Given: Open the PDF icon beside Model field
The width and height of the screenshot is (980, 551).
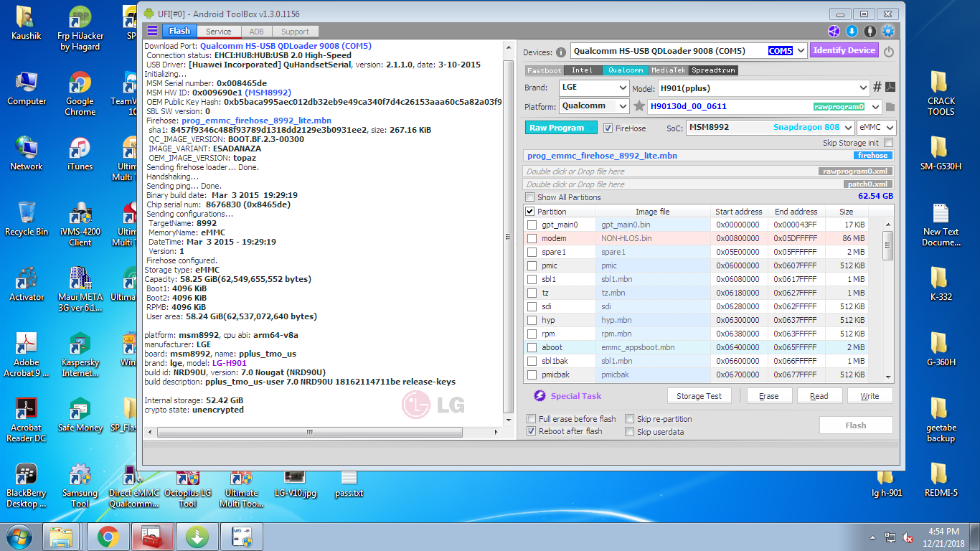Looking at the screenshot, I should (890, 88).
